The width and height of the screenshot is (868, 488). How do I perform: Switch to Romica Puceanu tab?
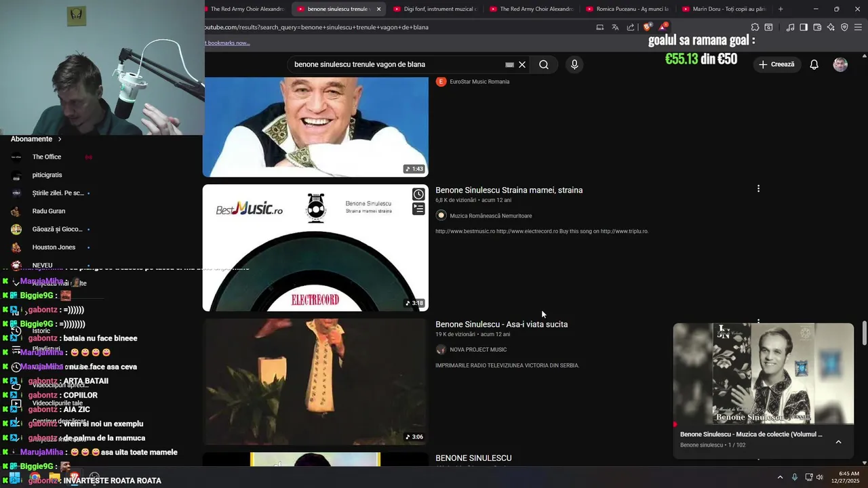pyautogui.click(x=627, y=9)
